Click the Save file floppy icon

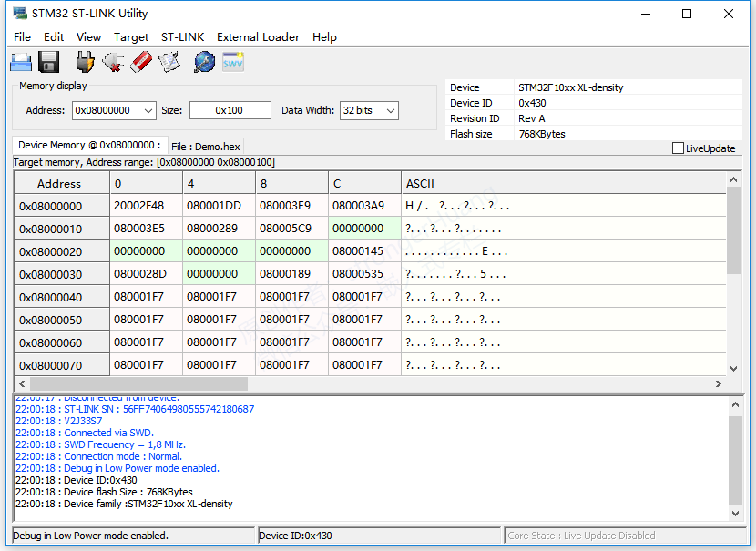(48, 62)
